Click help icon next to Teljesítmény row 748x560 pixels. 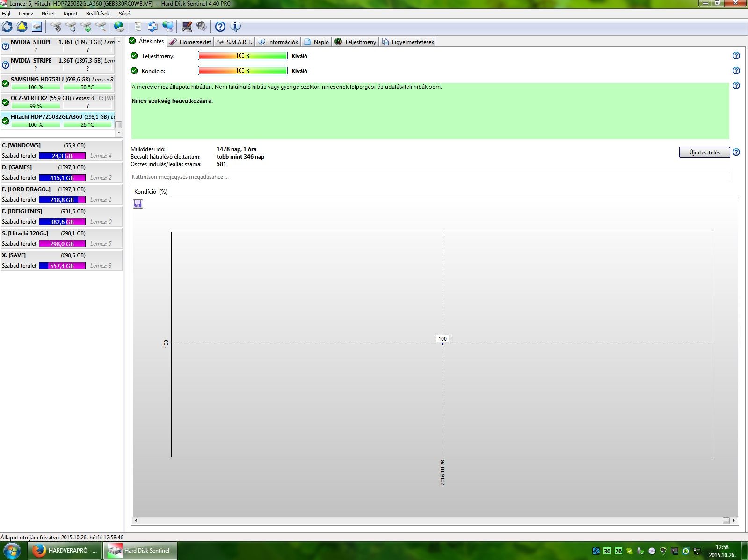(736, 56)
